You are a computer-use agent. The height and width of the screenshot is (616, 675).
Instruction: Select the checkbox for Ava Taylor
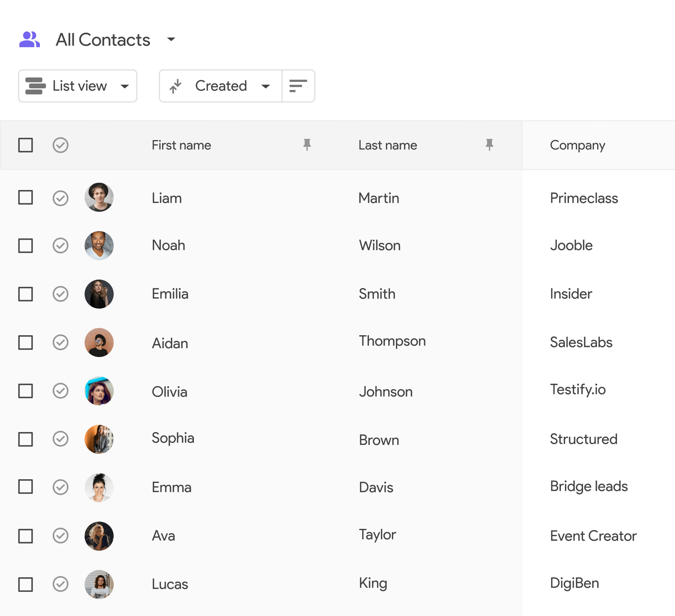pos(25,536)
